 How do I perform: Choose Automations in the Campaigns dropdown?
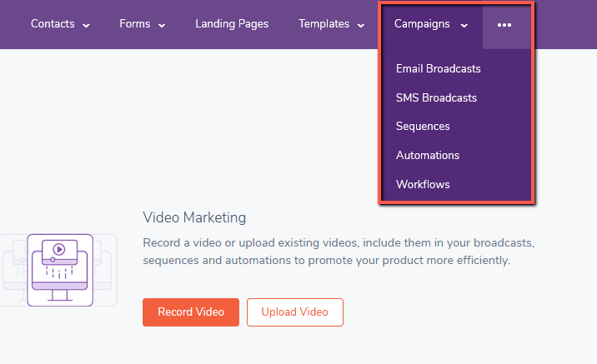428,155
